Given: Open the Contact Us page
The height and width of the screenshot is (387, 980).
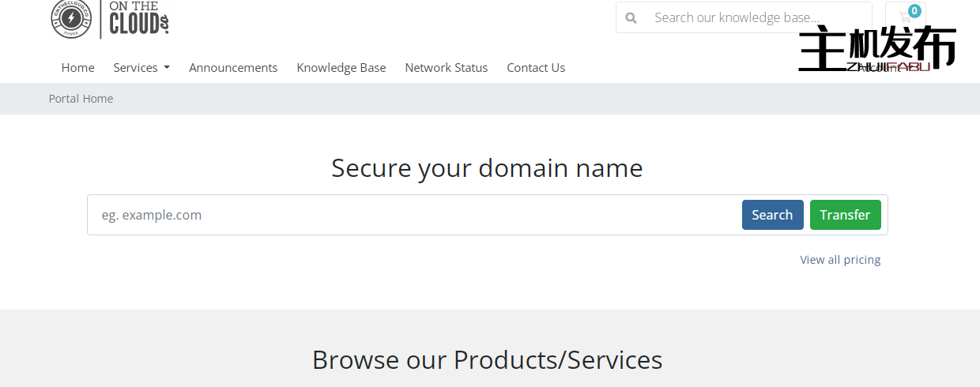Looking at the screenshot, I should point(536,68).
